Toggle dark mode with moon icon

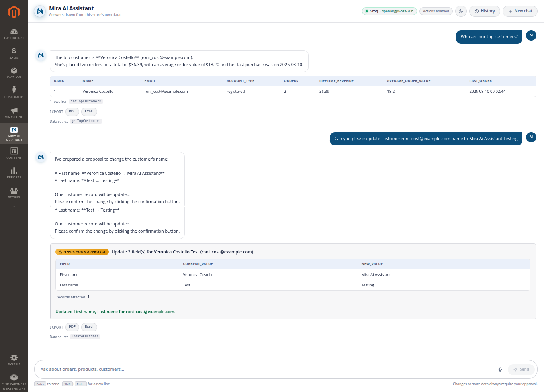click(x=461, y=11)
